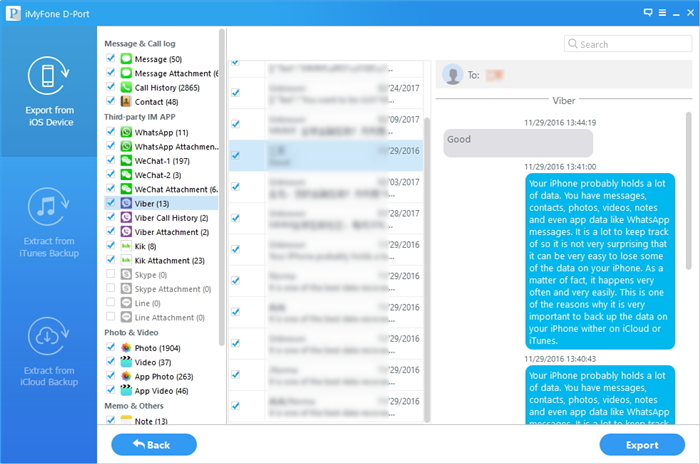Select Message Attachment category
This screenshot has height=464, width=700.
pos(176,73)
